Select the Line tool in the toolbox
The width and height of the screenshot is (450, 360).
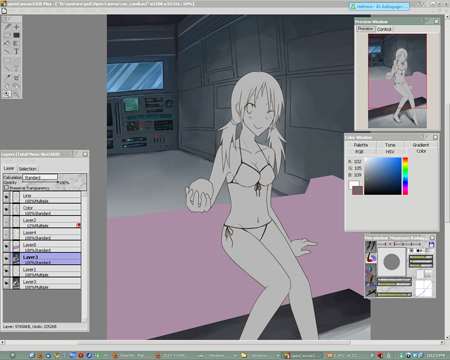point(7,51)
